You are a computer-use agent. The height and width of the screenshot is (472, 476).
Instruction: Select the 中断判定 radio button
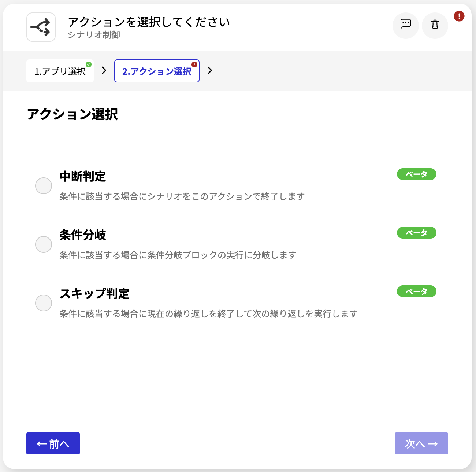click(44, 186)
